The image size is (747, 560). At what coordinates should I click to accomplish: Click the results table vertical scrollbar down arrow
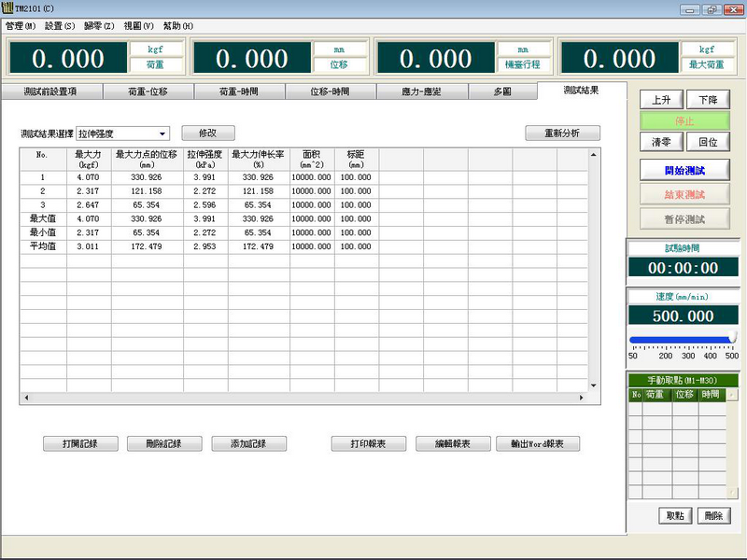tap(593, 385)
